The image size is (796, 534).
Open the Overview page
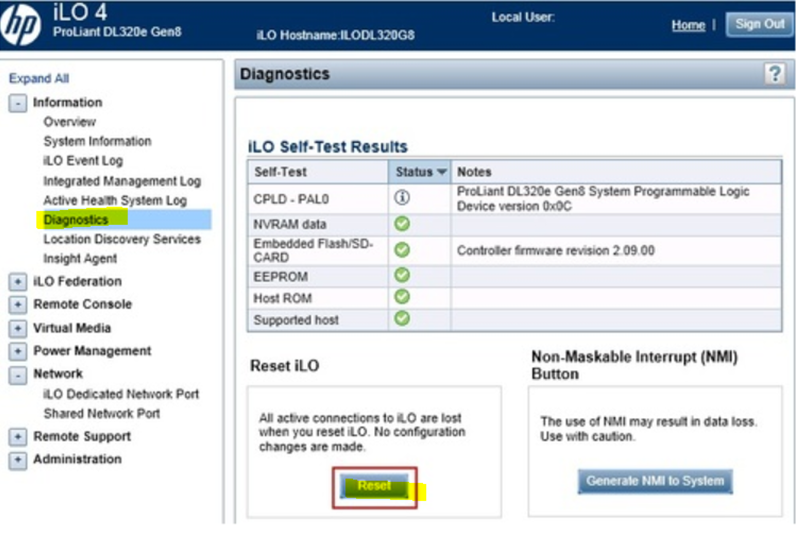click(70, 122)
